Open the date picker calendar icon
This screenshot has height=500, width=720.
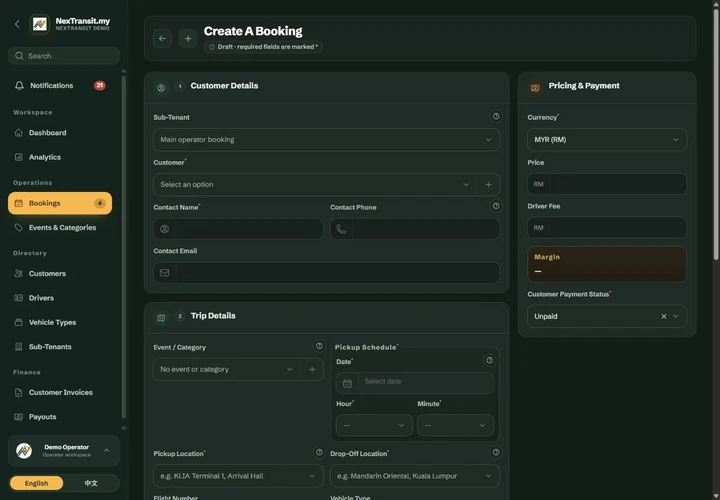point(347,383)
